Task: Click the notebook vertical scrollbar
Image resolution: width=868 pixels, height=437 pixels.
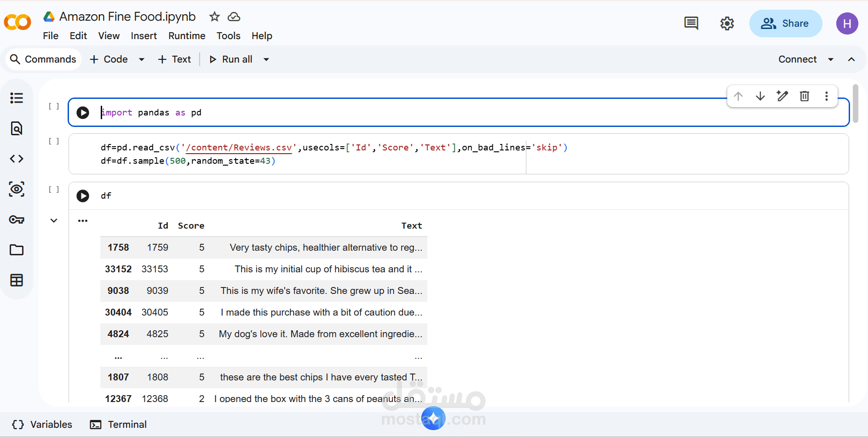Action: tap(855, 103)
